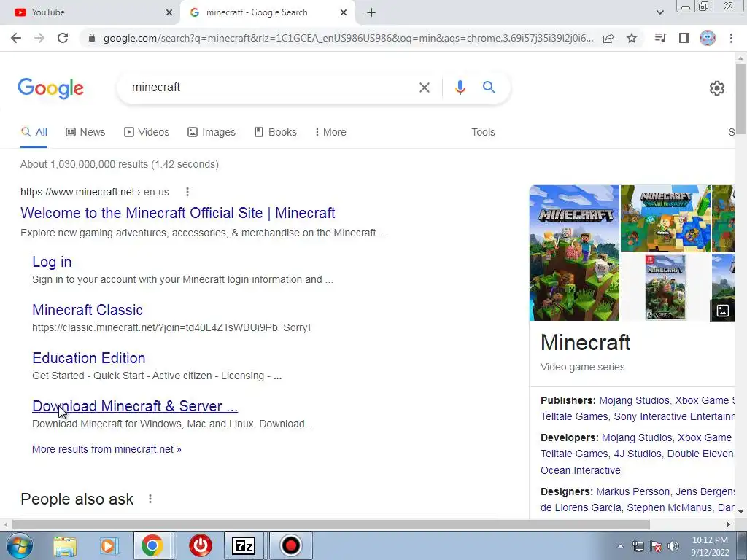Click the volume speaker tray icon
This screenshot has height=560, width=747.
pos(673,546)
